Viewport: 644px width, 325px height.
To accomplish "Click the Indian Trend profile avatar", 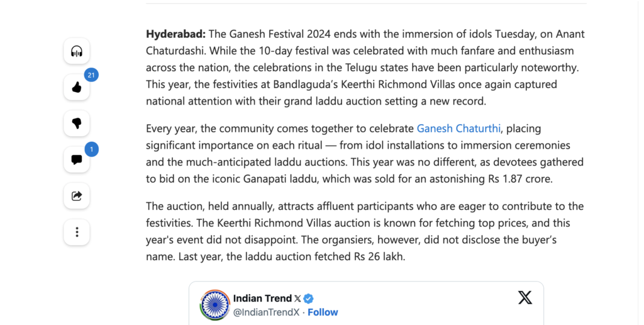I will pos(215,305).
